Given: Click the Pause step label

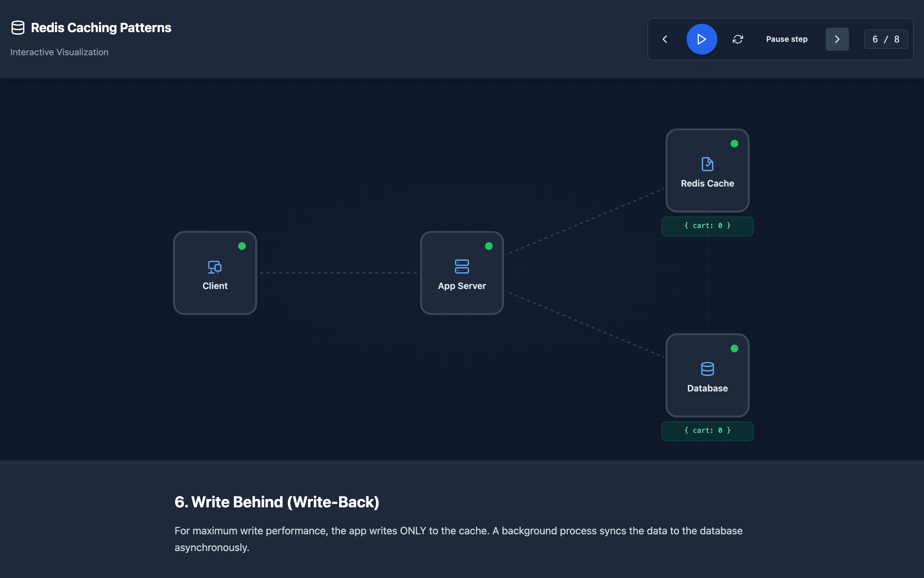Looking at the screenshot, I should (787, 39).
